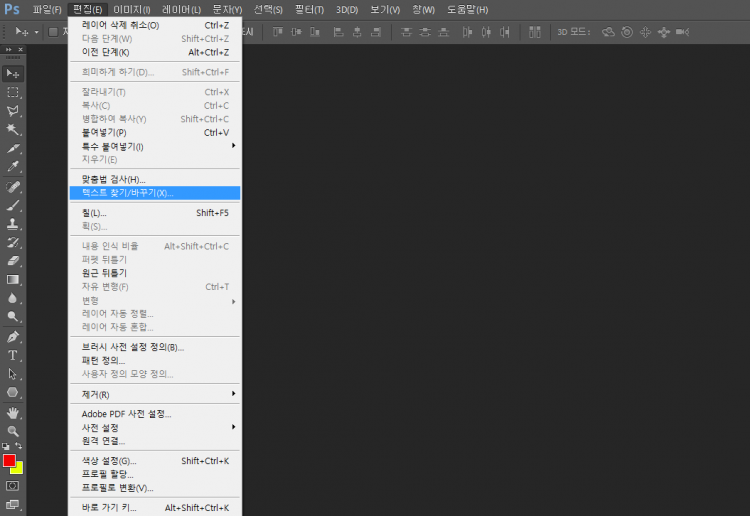Select the Clone Stamp tool
Screen dimensions: 750x516
click(13, 224)
